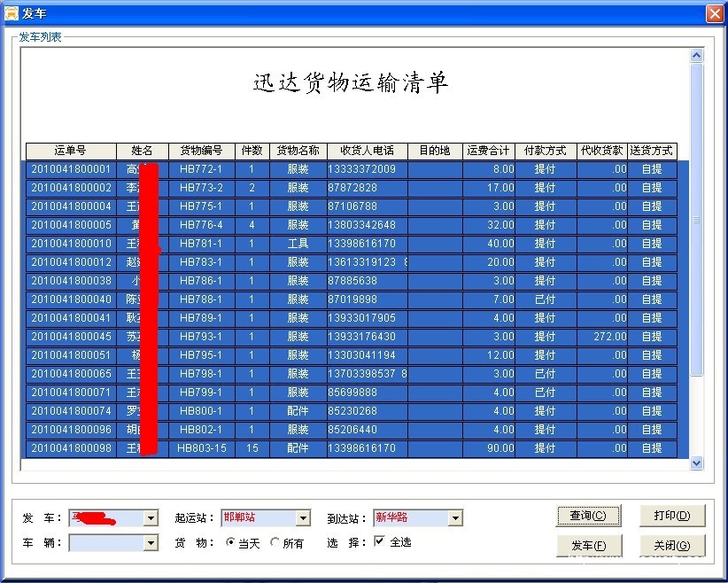Click the 发车(F) button
Screen dimensions: 728x583
click(x=589, y=546)
